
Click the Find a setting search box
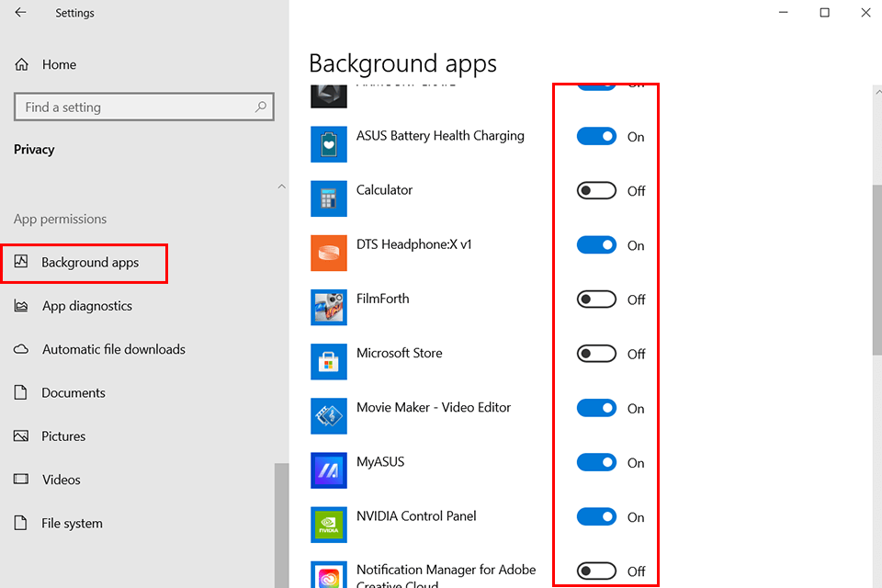(x=144, y=107)
